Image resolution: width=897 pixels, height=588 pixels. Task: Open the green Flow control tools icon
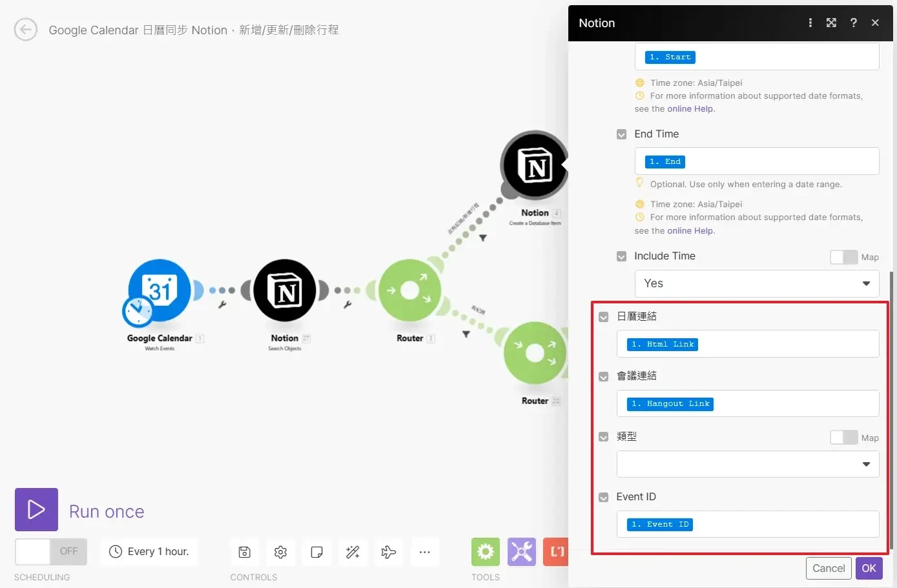click(x=486, y=552)
